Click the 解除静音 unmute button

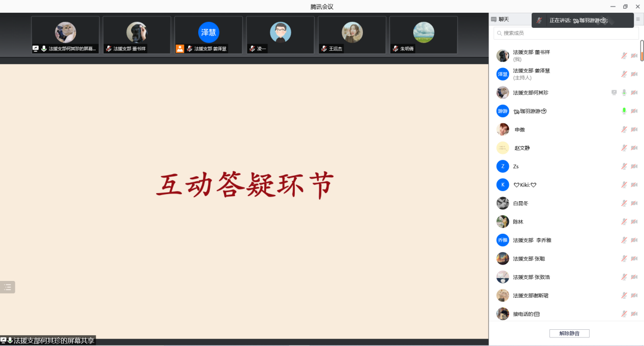coord(569,333)
